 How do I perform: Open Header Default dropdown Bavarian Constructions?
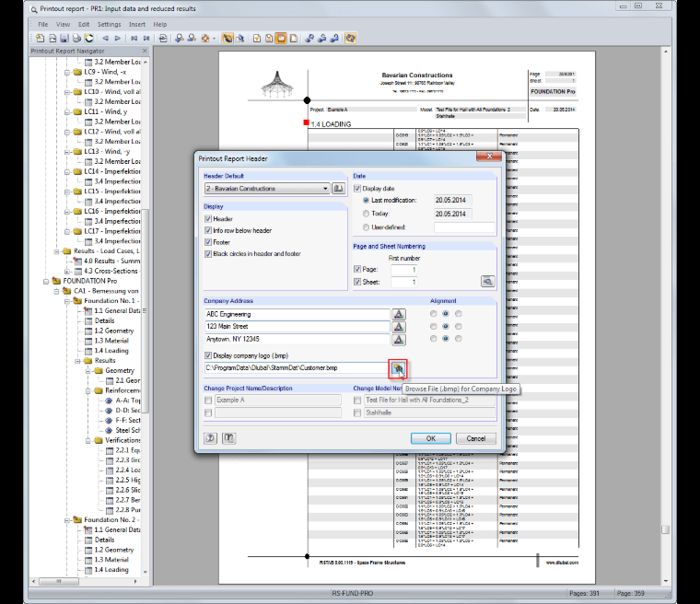point(267,189)
